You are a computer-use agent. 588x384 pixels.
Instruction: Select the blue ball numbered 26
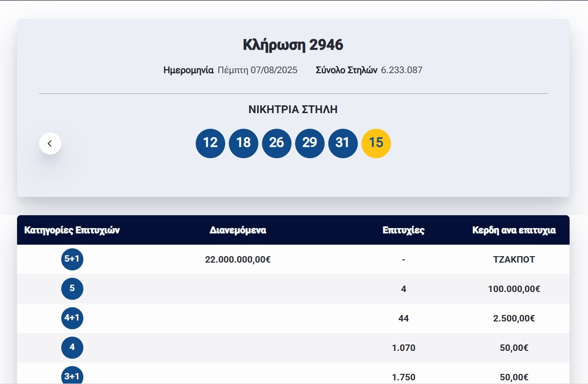point(277,143)
